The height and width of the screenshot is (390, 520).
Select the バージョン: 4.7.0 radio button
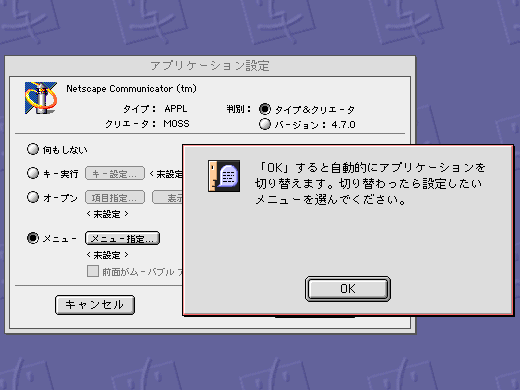click(x=265, y=124)
